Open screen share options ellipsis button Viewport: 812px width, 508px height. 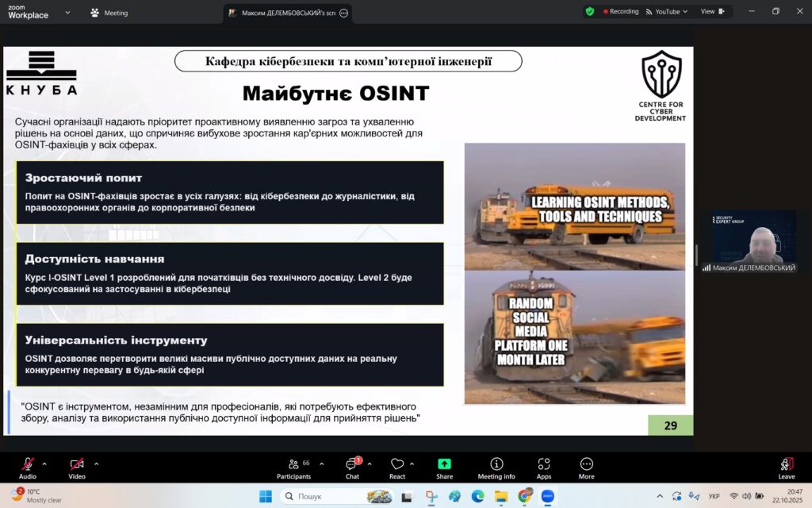[343, 13]
